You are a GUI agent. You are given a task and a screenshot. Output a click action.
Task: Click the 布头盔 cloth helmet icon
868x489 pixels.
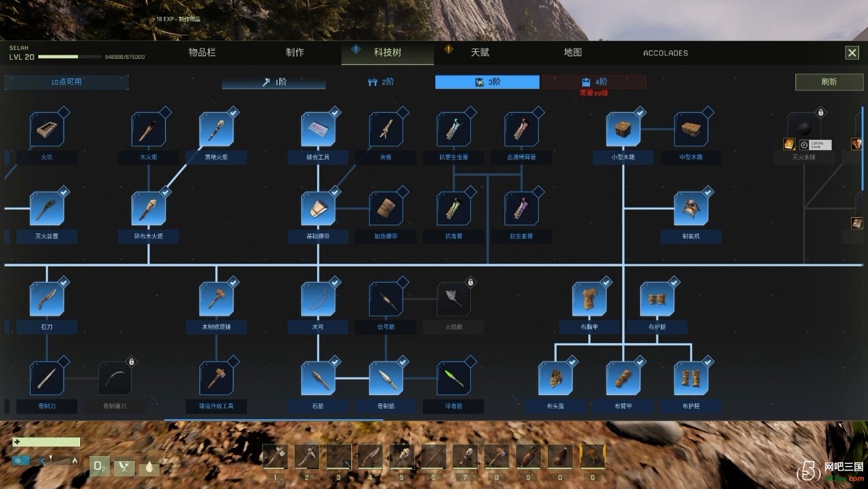pyautogui.click(x=555, y=379)
